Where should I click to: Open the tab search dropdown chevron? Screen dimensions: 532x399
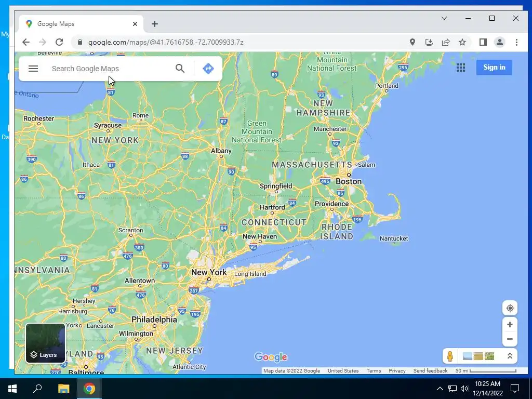point(444,18)
